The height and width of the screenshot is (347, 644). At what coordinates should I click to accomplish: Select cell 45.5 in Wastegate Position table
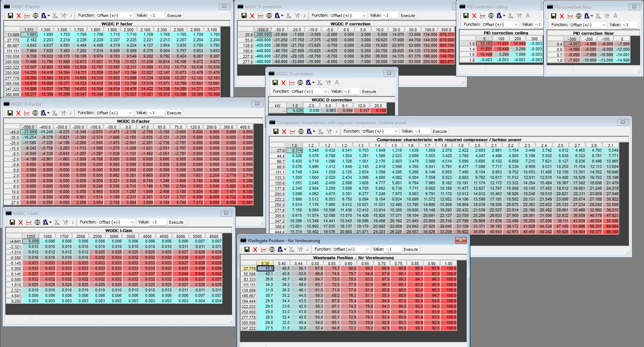tap(265, 268)
